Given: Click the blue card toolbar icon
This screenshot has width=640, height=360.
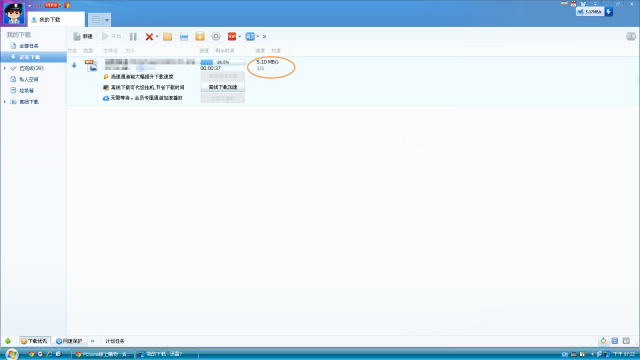Looking at the screenshot, I should [x=184, y=37].
